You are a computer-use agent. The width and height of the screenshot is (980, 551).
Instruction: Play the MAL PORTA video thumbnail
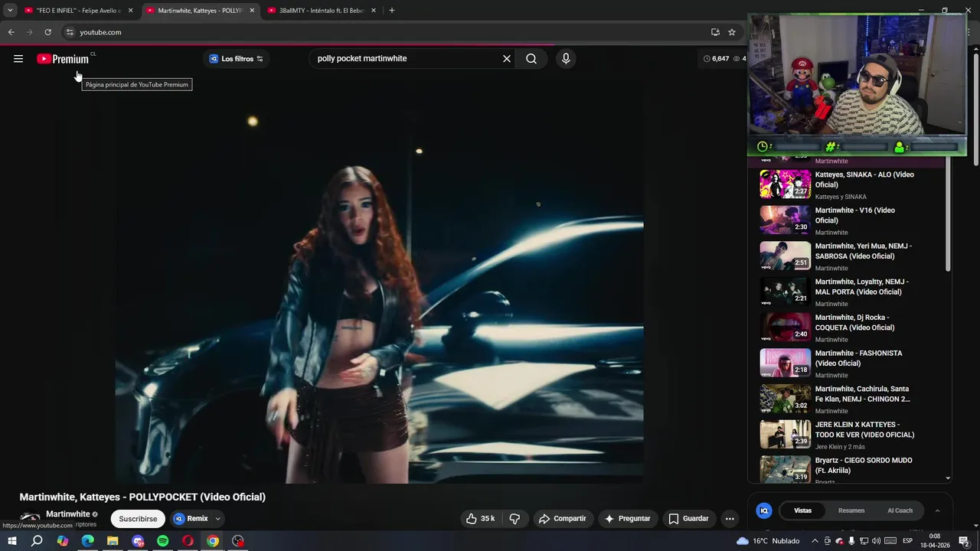(x=785, y=292)
